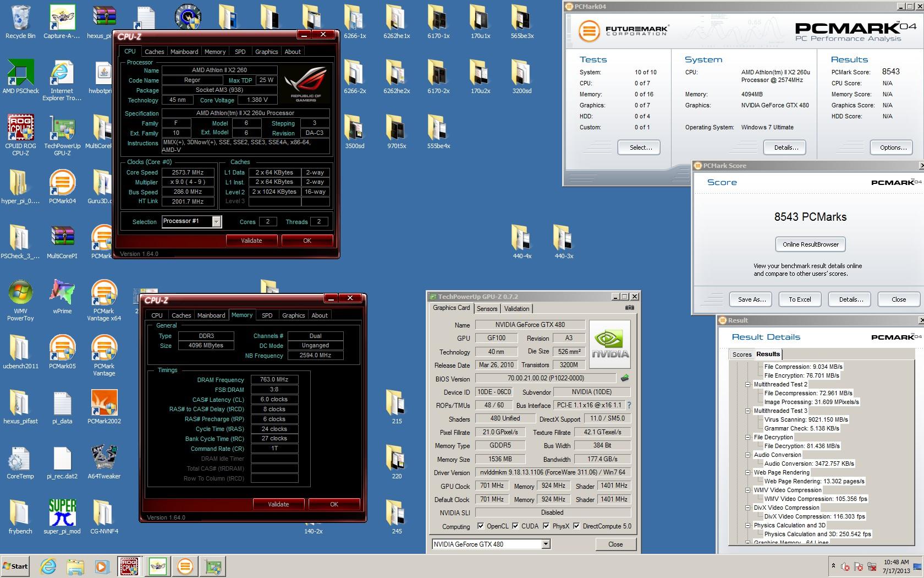Click the GPU-Z BIOS save chip icon

coord(624,378)
